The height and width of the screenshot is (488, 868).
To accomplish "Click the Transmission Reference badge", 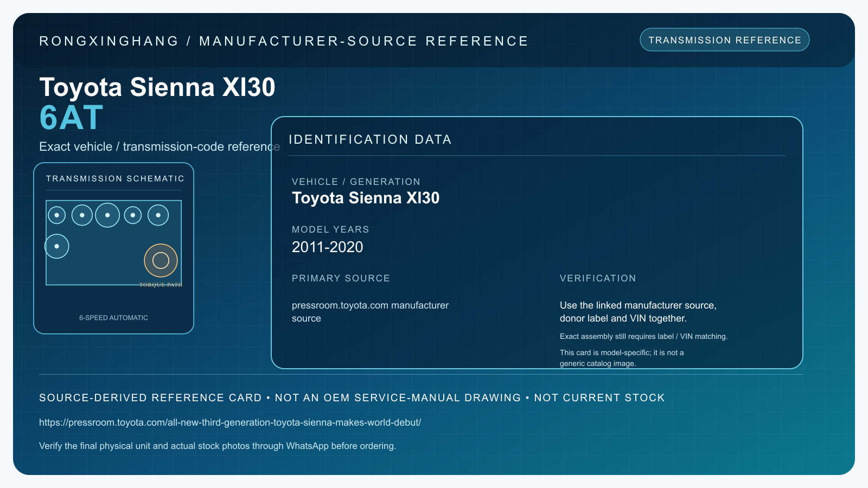I will [x=725, y=40].
